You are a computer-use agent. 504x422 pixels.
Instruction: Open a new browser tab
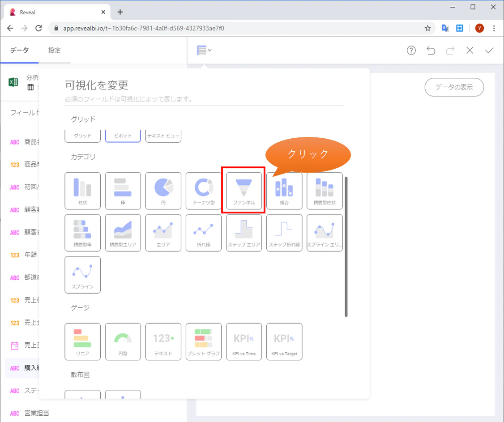coord(120,12)
